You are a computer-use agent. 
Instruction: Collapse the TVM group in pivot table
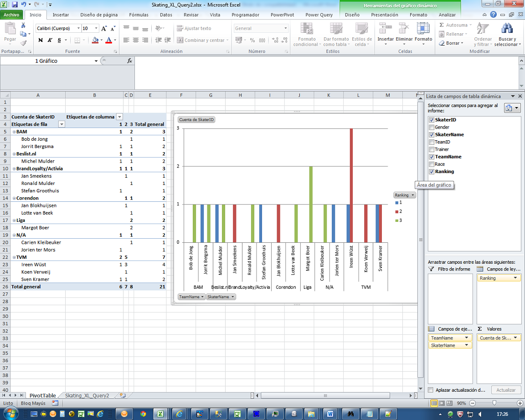[14, 257]
